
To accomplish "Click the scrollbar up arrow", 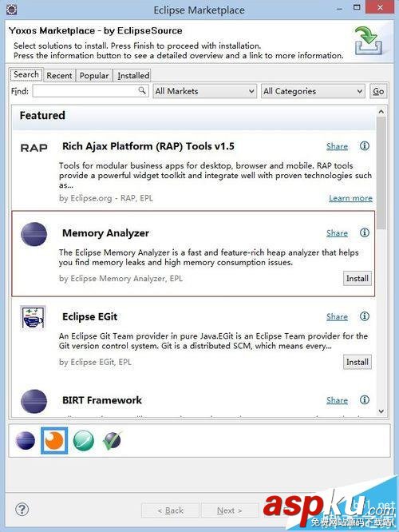I will point(381,111).
